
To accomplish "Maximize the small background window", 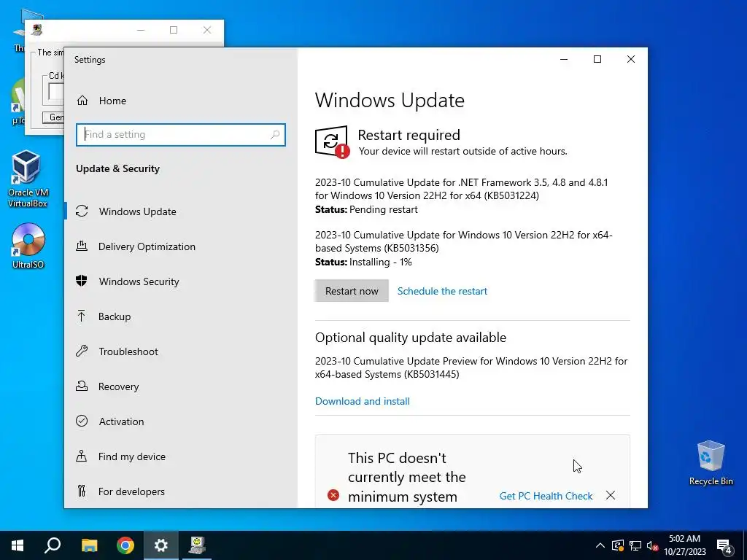I will click(x=174, y=30).
